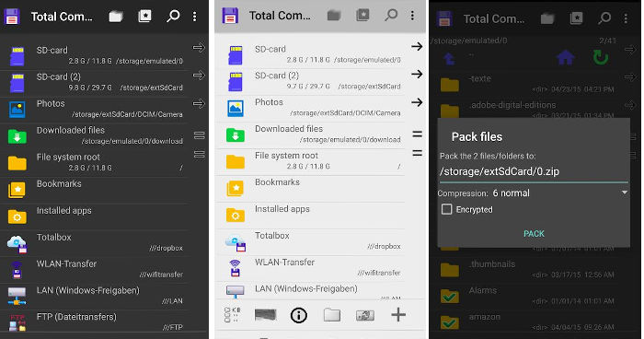Open the SD-card (2) icon in the dark panel
The height and width of the screenshot is (339, 644).
click(x=17, y=83)
